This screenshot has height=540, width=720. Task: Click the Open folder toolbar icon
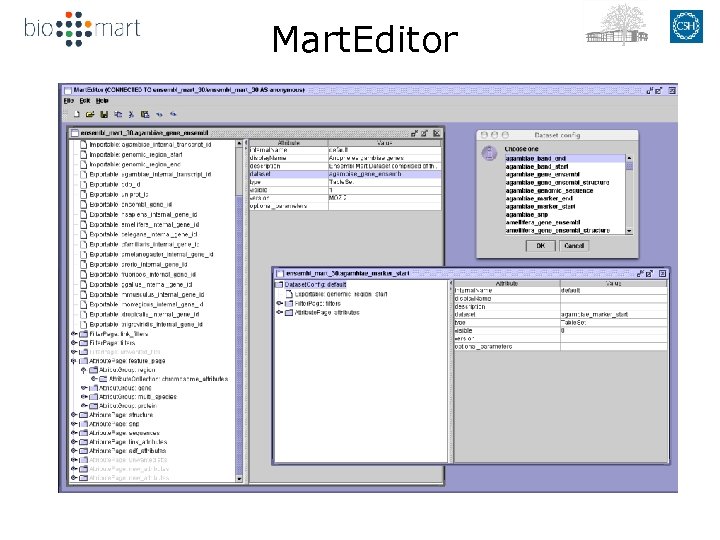click(x=90, y=114)
